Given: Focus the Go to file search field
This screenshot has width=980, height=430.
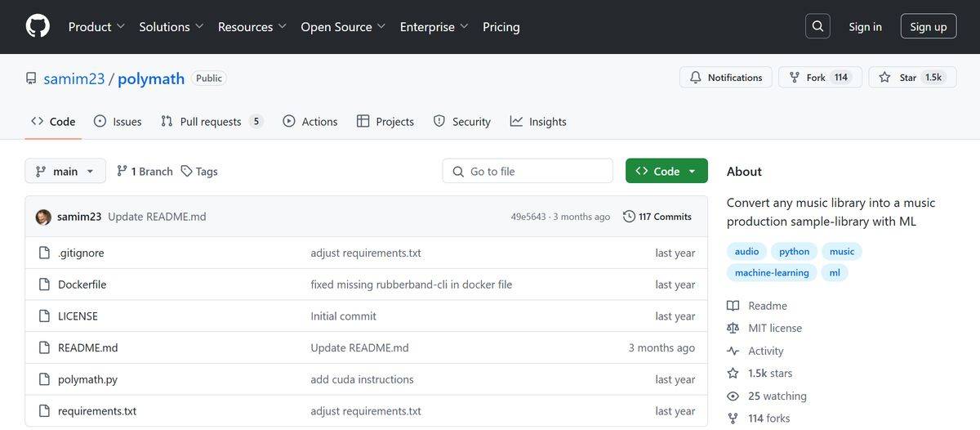Looking at the screenshot, I should [x=528, y=171].
